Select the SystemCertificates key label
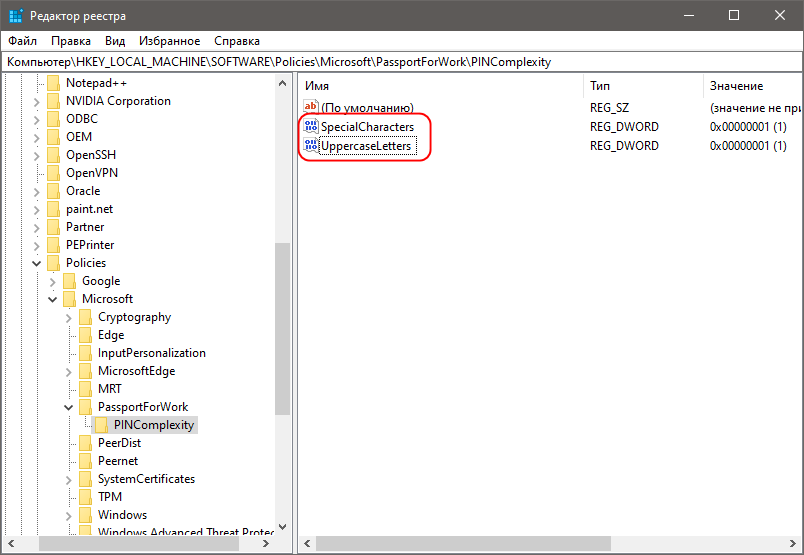 point(146,479)
